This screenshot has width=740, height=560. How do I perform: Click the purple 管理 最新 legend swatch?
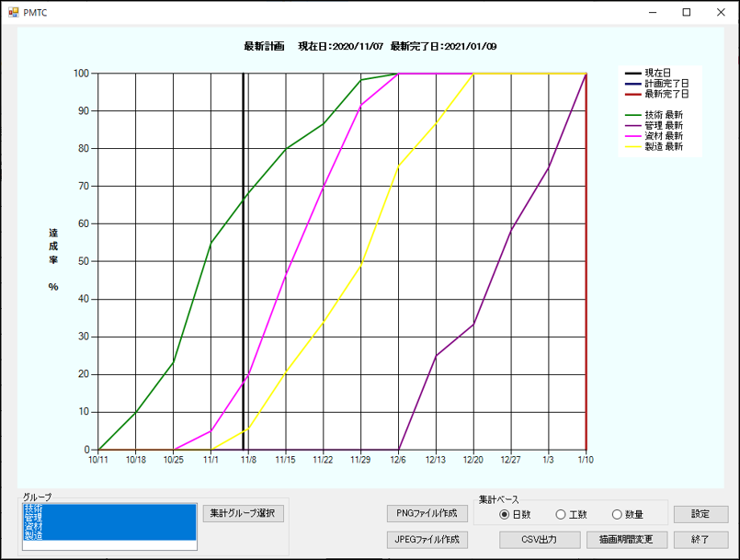pos(632,126)
